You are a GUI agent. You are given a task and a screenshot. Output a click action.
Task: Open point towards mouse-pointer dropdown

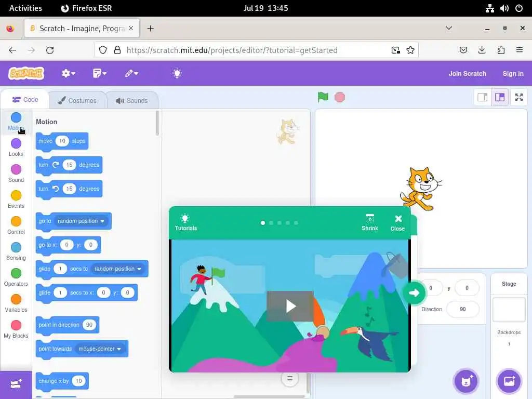tap(100, 349)
